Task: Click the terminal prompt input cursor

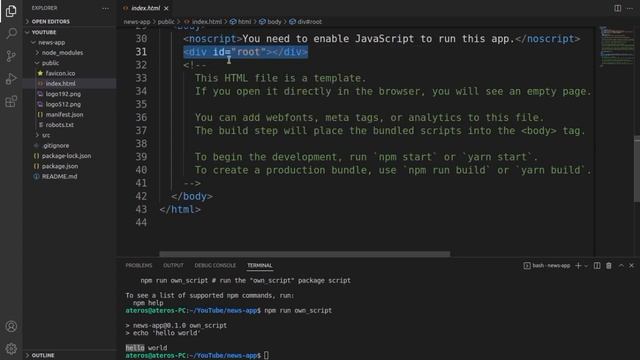Action: [266, 356]
